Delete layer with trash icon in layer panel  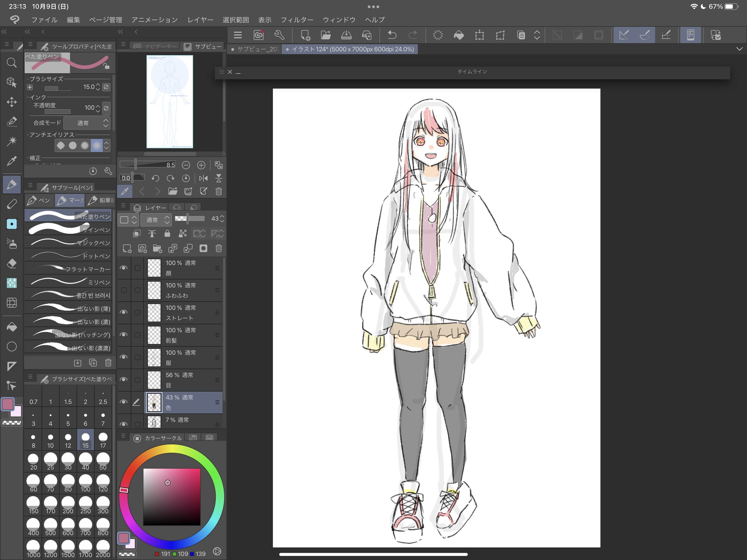pos(219,248)
